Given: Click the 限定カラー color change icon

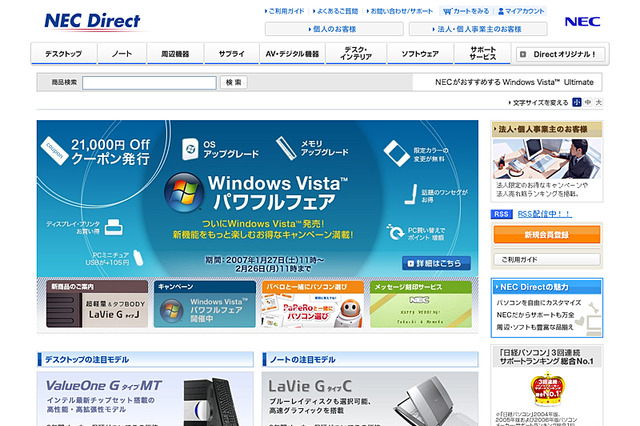Looking at the screenshot, I should (396, 153).
